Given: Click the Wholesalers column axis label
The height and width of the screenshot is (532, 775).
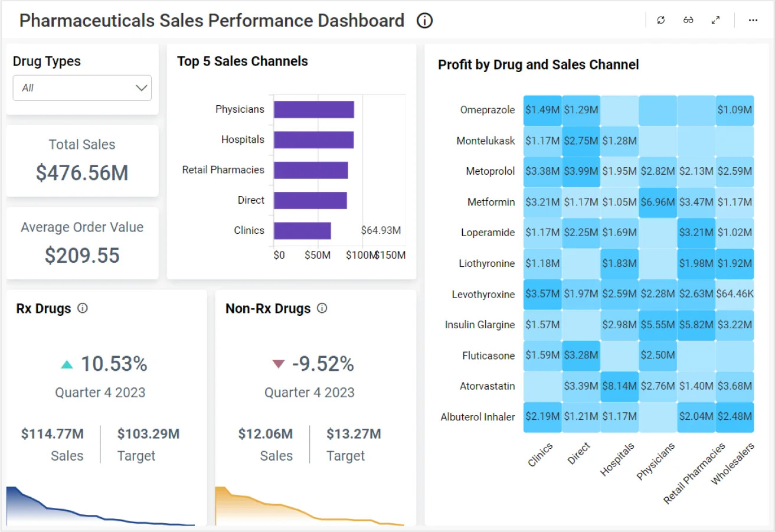Looking at the screenshot, I should tap(733, 465).
